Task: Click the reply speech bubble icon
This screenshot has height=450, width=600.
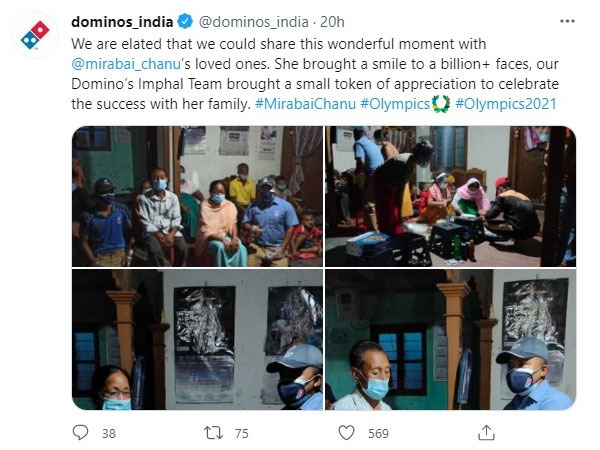Action: click(82, 432)
